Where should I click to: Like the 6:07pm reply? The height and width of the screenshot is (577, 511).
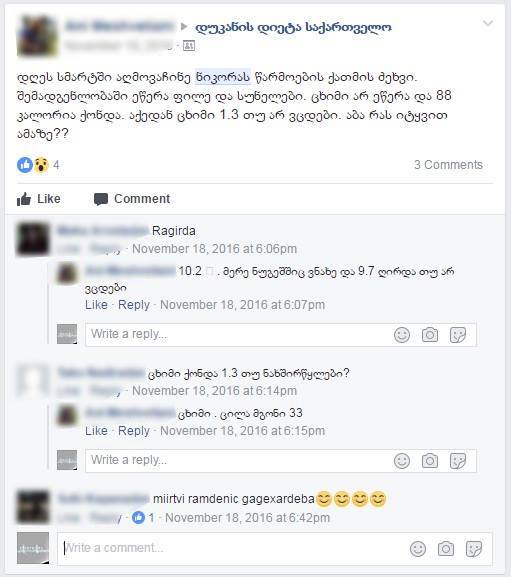[x=96, y=305]
